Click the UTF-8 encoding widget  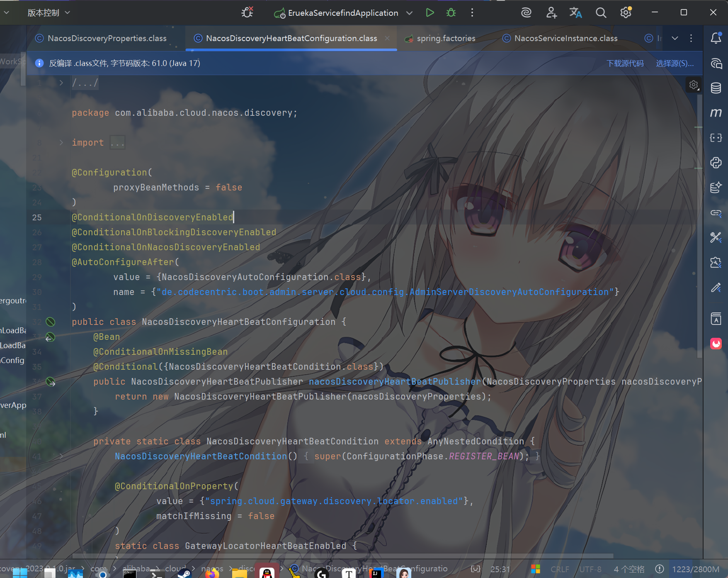590,569
